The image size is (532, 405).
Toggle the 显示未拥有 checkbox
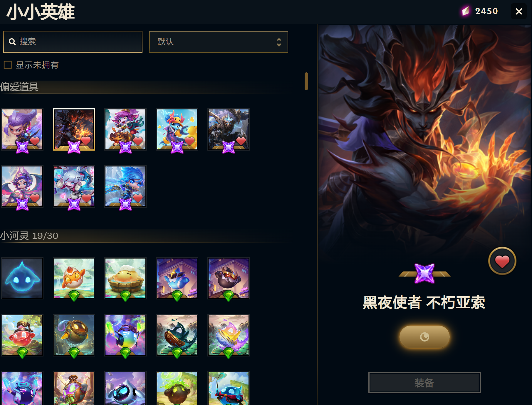click(8, 65)
